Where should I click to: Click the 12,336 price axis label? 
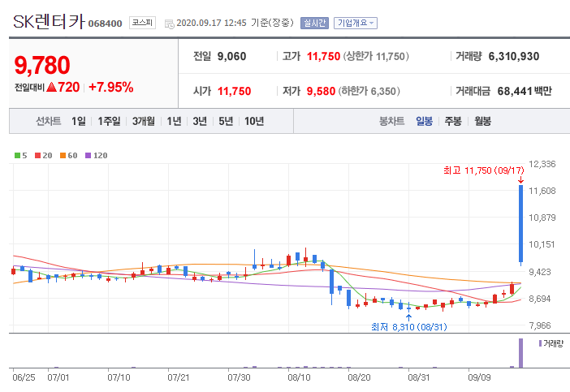pyautogui.click(x=542, y=164)
